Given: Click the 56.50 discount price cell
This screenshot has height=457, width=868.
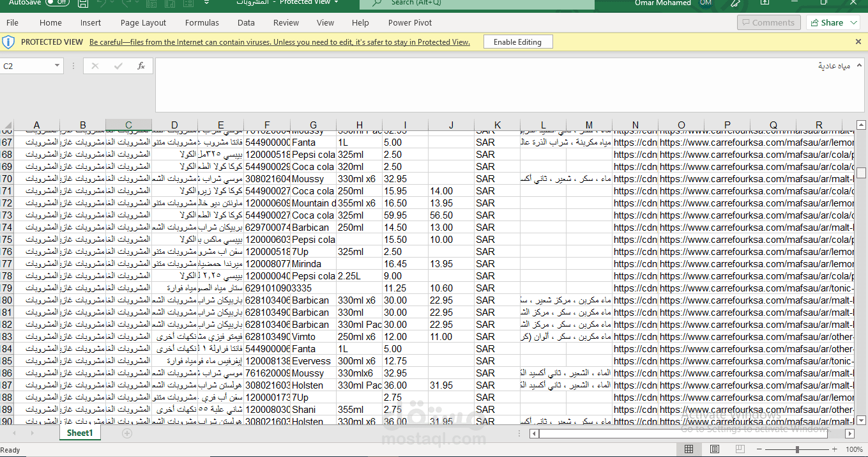Looking at the screenshot, I should [x=451, y=215].
